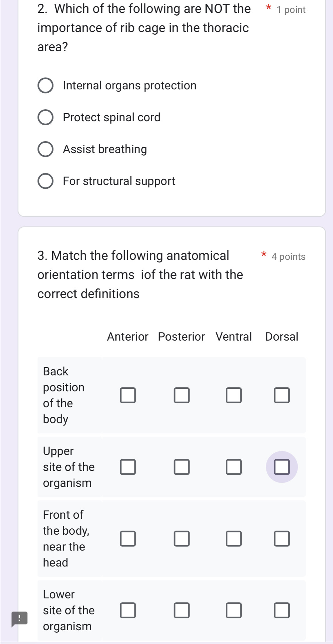Tick Dorsal for "Back position of the body"
The image size is (333, 644).
click(x=282, y=395)
